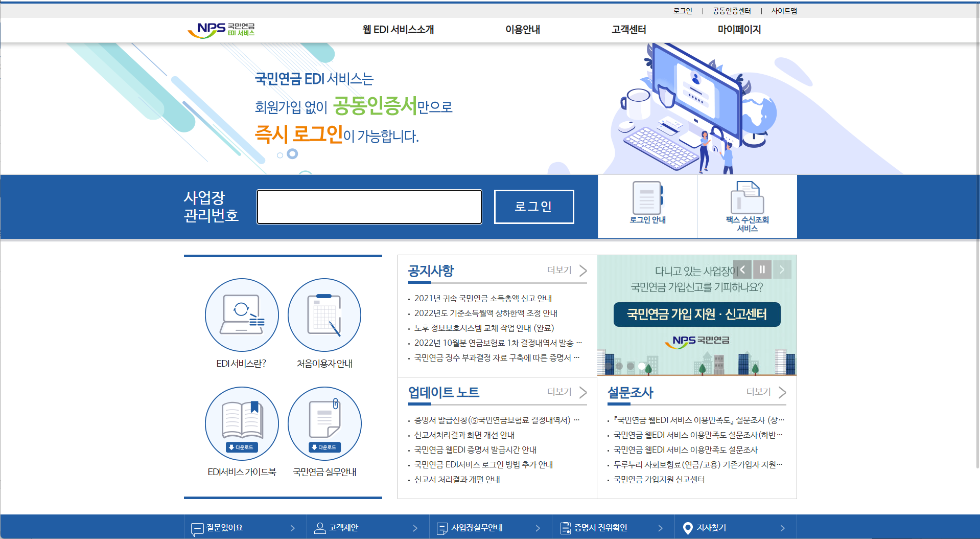Screen dimensions: 980x539
Task: Open the 팩스 수신조회 서비스 icon
Action: pyautogui.click(x=747, y=197)
